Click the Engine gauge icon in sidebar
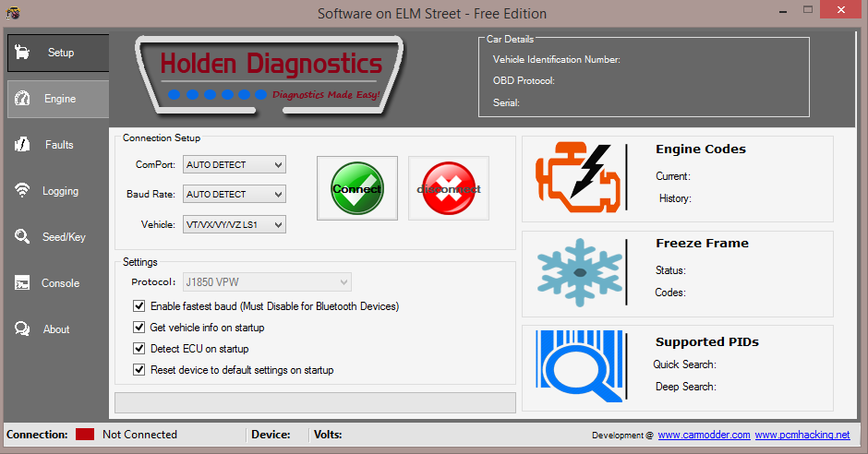868x454 pixels. coord(22,99)
